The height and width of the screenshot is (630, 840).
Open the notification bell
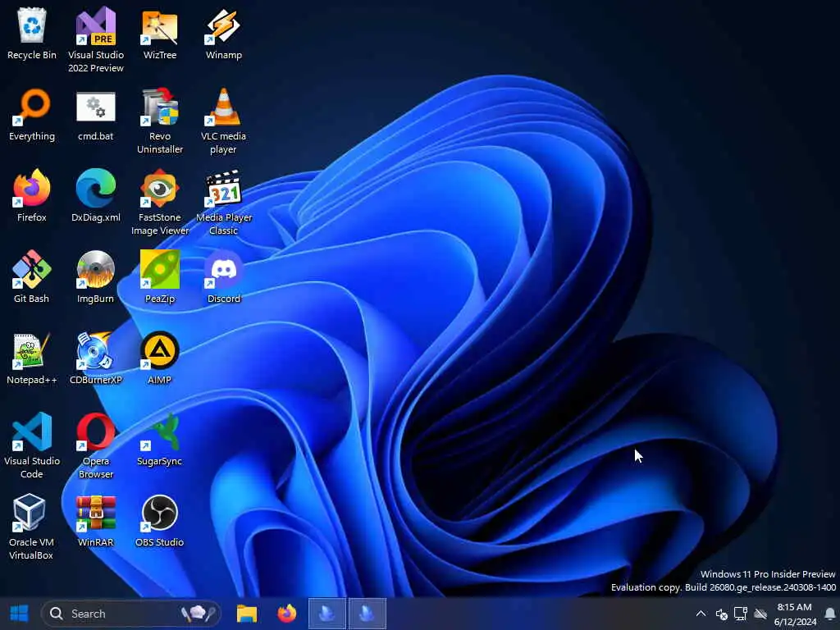(830, 614)
